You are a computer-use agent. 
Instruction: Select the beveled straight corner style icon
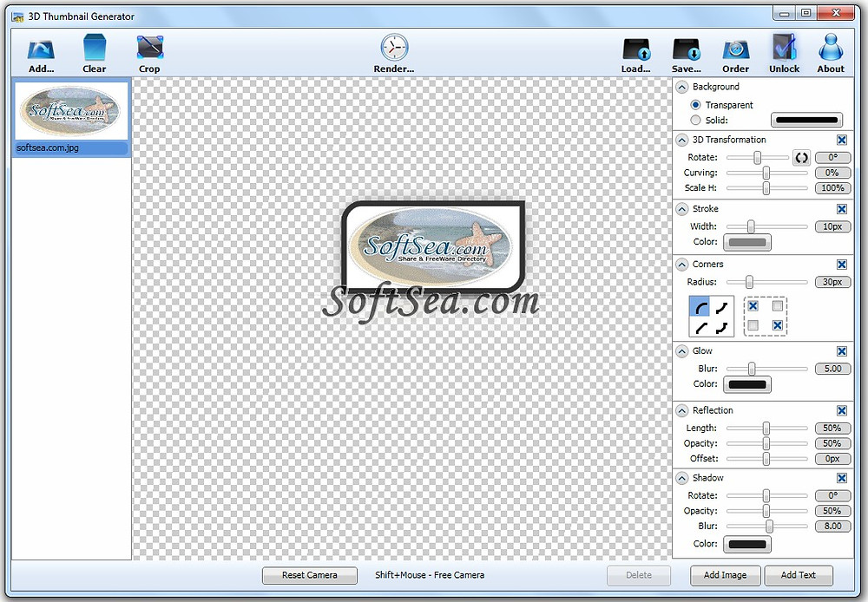(x=700, y=327)
